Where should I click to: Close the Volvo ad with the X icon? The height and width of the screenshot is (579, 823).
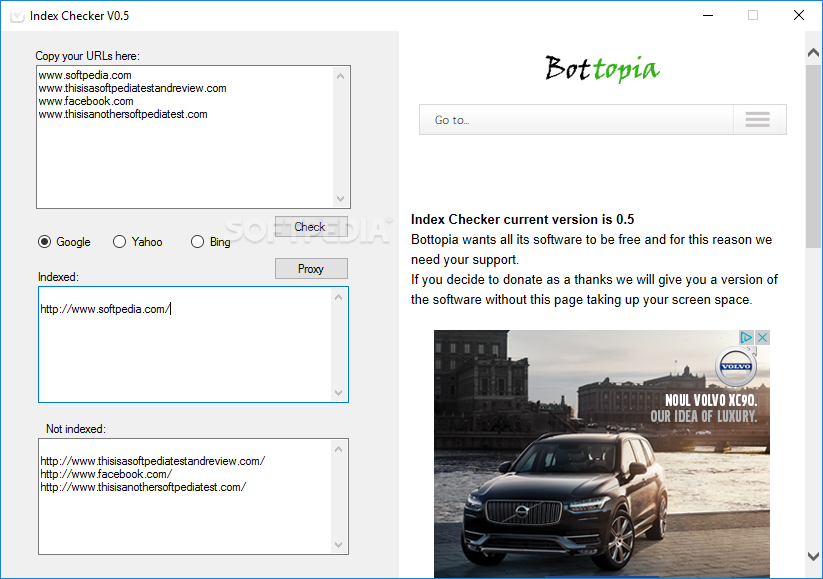tap(763, 337)
